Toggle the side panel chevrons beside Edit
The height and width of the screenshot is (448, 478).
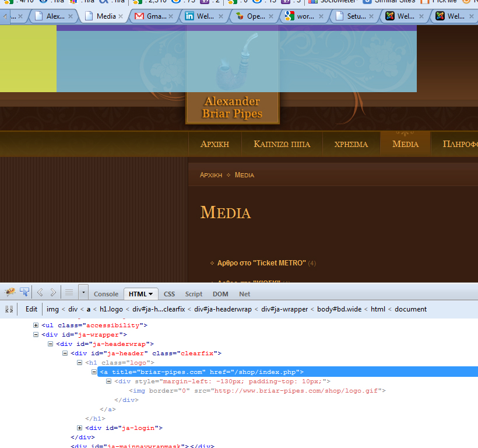(9, 309)
